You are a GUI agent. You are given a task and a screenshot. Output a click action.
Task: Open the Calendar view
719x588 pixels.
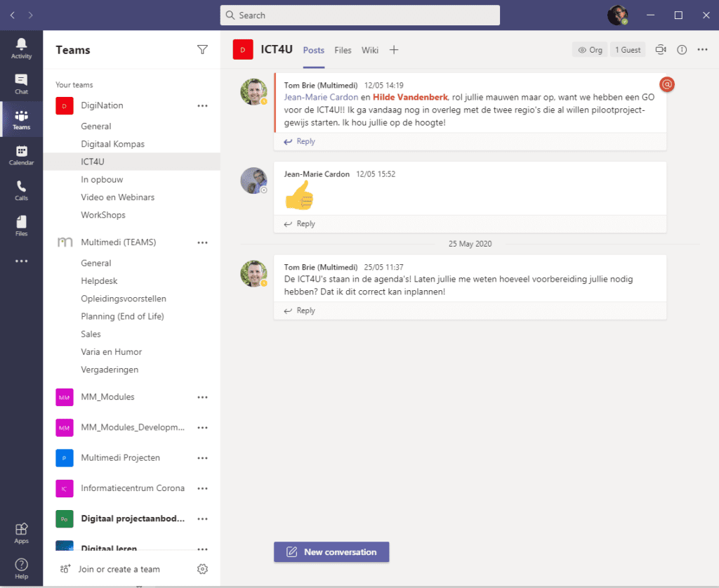tap(21, 155)
